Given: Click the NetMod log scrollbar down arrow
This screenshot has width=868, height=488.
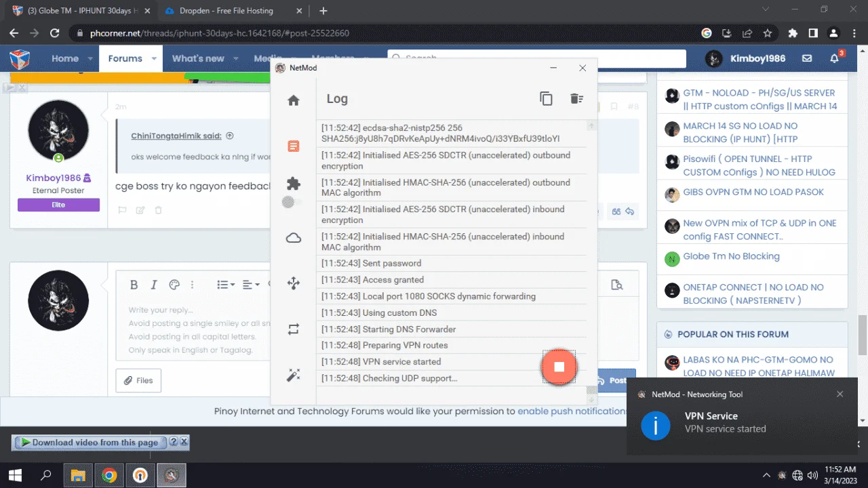Looking at the screenshot, I should tap(592, 401).
